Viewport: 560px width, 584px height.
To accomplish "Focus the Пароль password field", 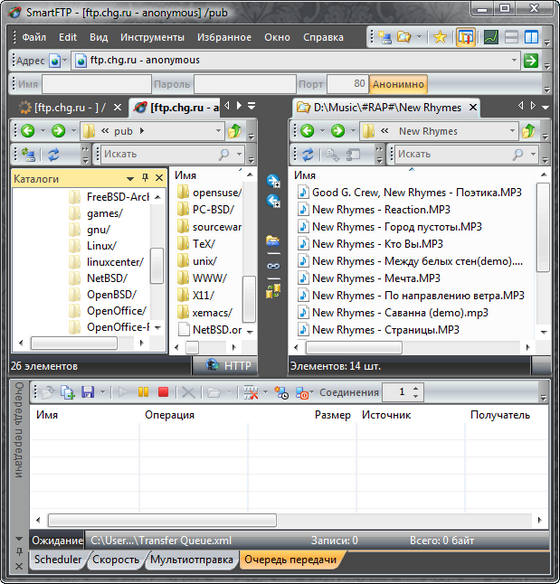I will tap(245, 84).
